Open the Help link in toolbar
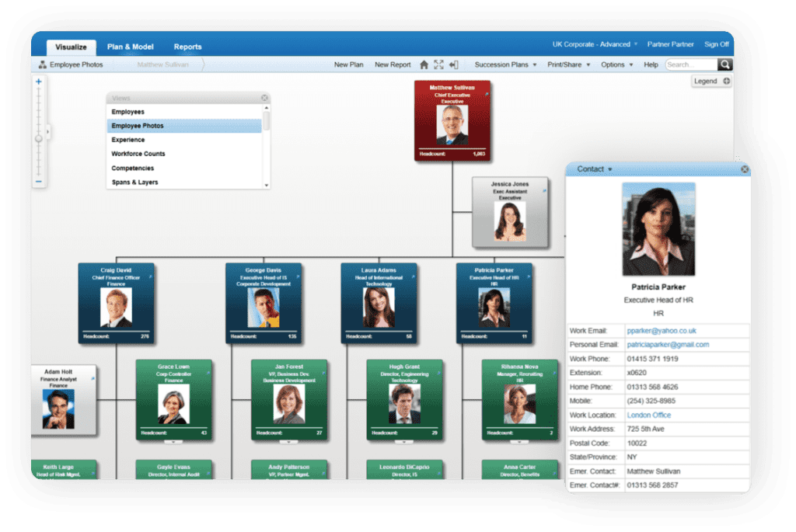 [651, 65]
